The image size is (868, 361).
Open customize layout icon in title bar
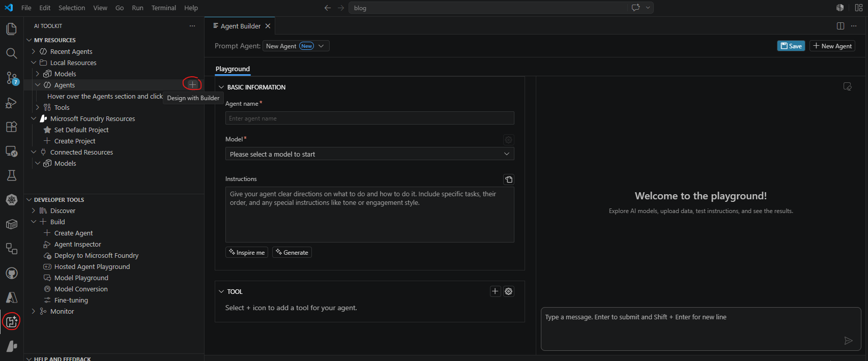859,8
